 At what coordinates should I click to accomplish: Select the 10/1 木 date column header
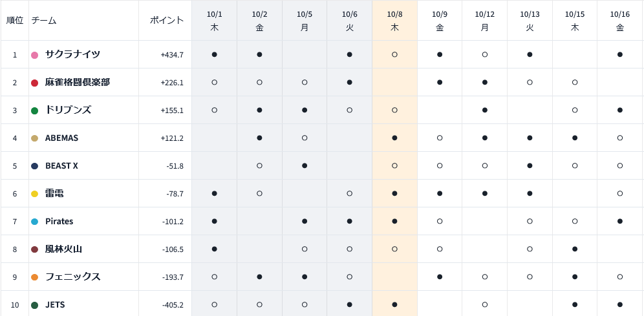[x=215, y=21]
